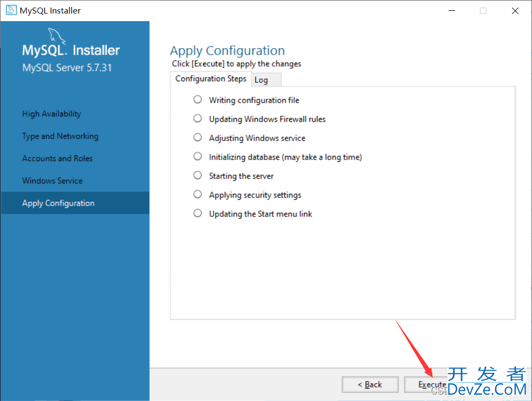Click 'Click [Execute] to apply the changes' text
532x401 pixels.
click(237, 64)
